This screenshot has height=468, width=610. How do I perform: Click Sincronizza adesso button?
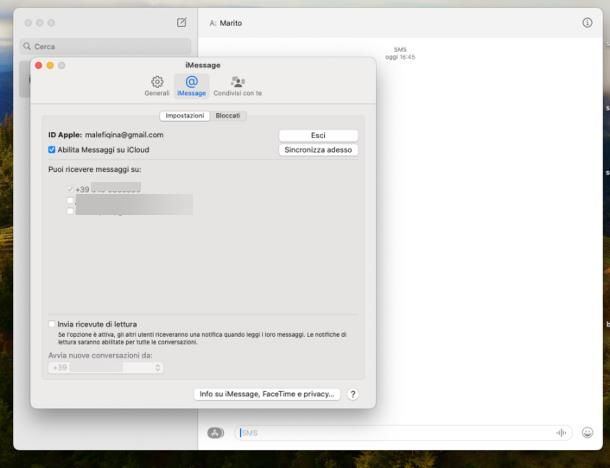[318, 150]
